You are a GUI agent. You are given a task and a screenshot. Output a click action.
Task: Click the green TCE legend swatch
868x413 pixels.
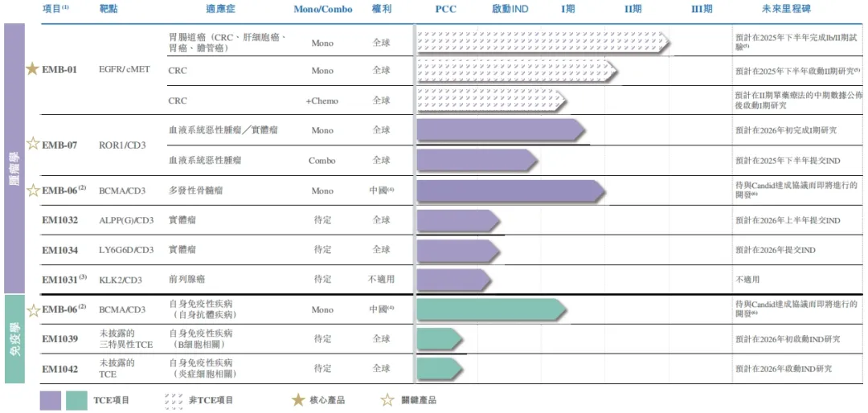click(x=76, y=401)
